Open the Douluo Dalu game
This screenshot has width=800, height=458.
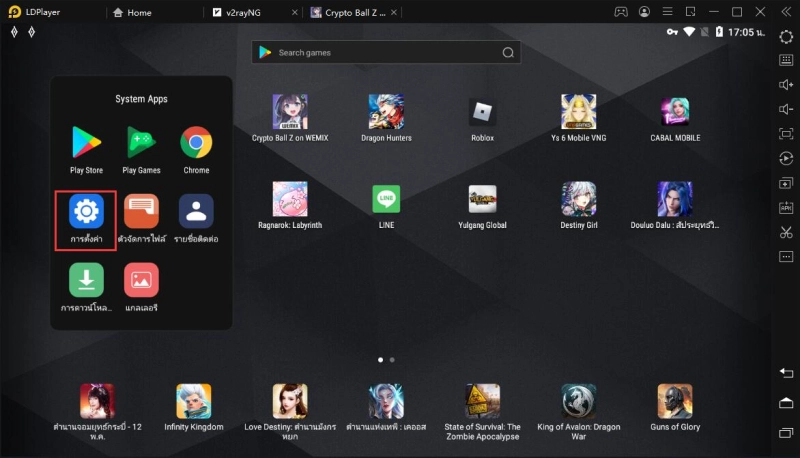[675, 199]
